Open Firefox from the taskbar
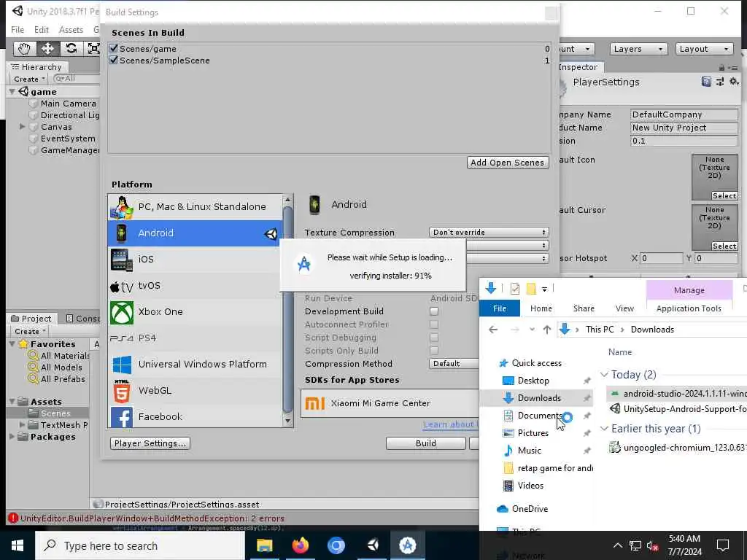The width and height of the screenshot is (747, 560). pyautogui.click(x=300, y=545)
